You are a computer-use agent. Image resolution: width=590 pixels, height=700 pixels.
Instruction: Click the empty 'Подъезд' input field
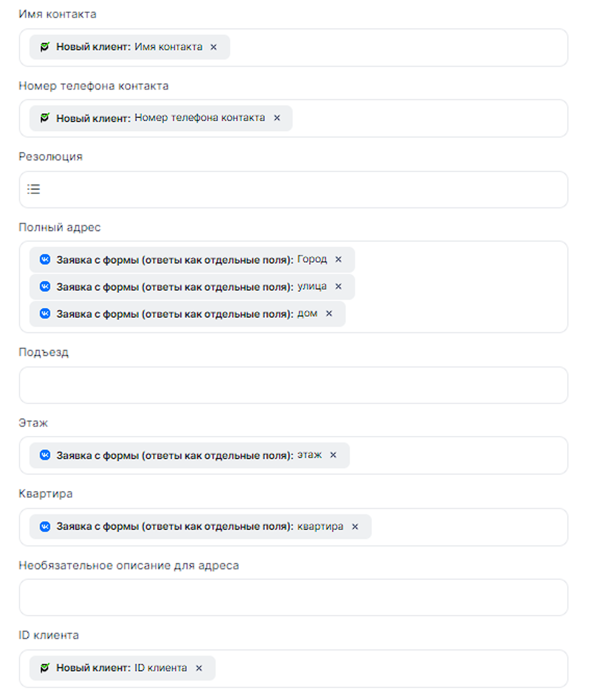pyautogui.click(x=293, y=385)
